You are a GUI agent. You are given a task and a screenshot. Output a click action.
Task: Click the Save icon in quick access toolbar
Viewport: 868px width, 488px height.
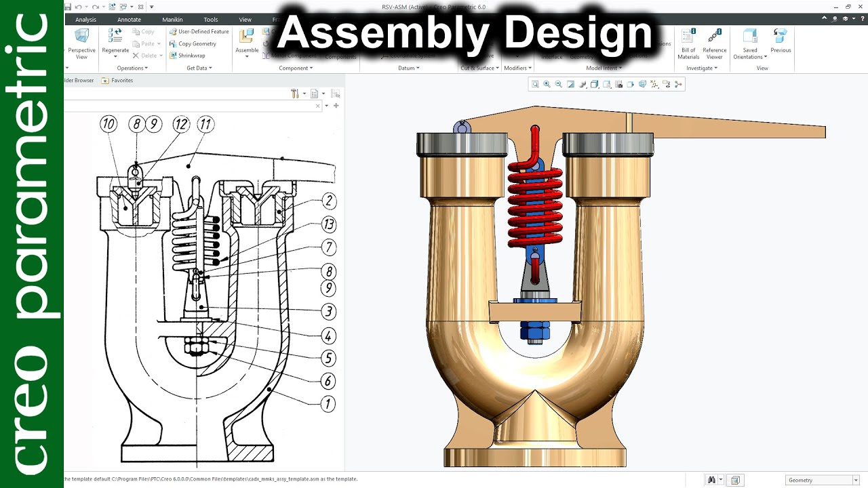(x=68, y=7)
